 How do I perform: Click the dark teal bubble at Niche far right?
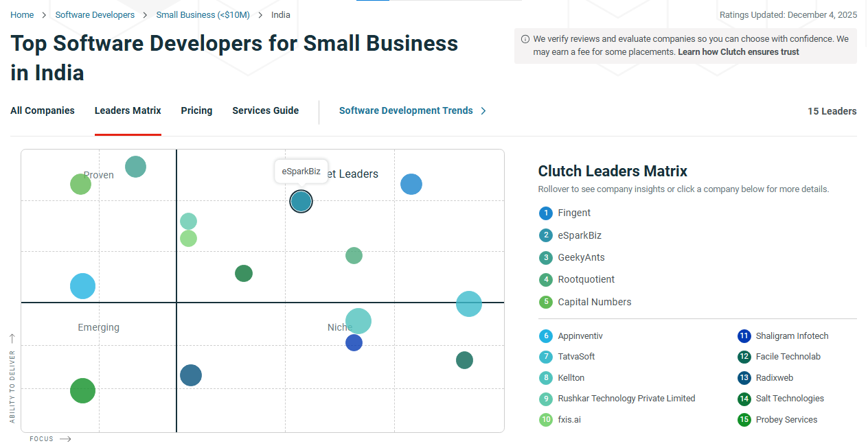click(465, 360)
